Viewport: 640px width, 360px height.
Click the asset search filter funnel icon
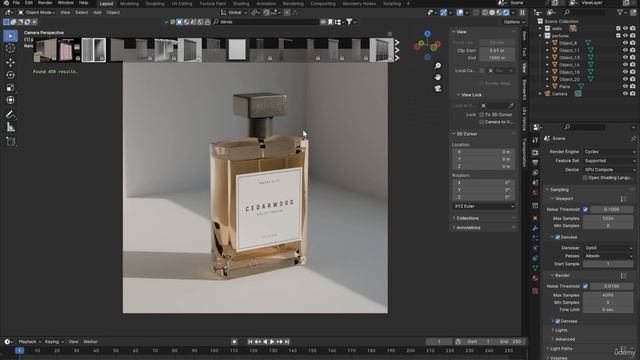349,22
